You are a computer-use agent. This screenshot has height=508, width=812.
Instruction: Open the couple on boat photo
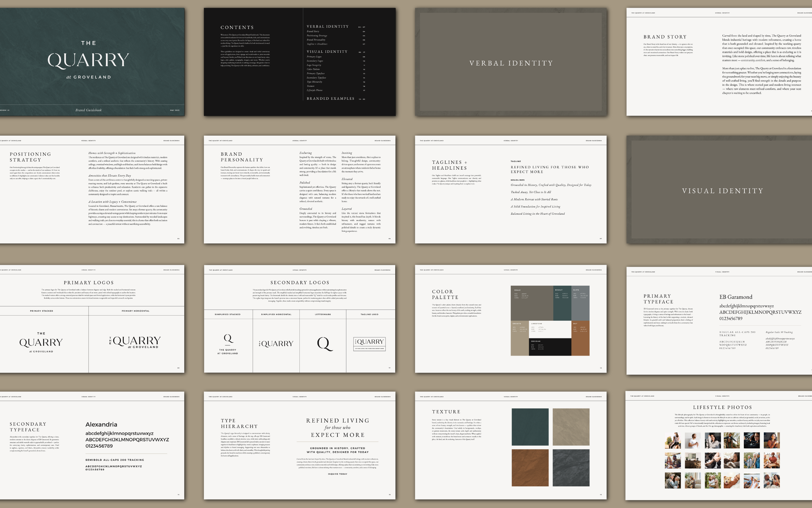(x=752, y=481)
